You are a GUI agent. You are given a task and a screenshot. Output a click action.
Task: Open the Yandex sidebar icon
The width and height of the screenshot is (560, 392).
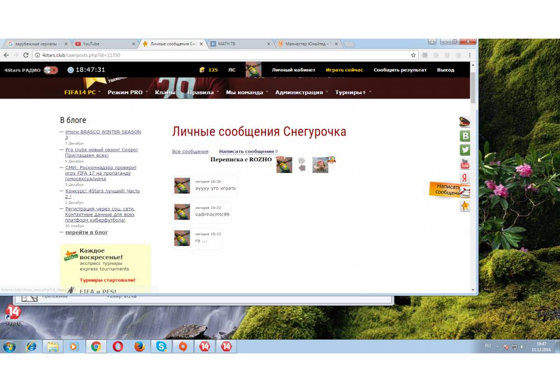tap(464, 178)
